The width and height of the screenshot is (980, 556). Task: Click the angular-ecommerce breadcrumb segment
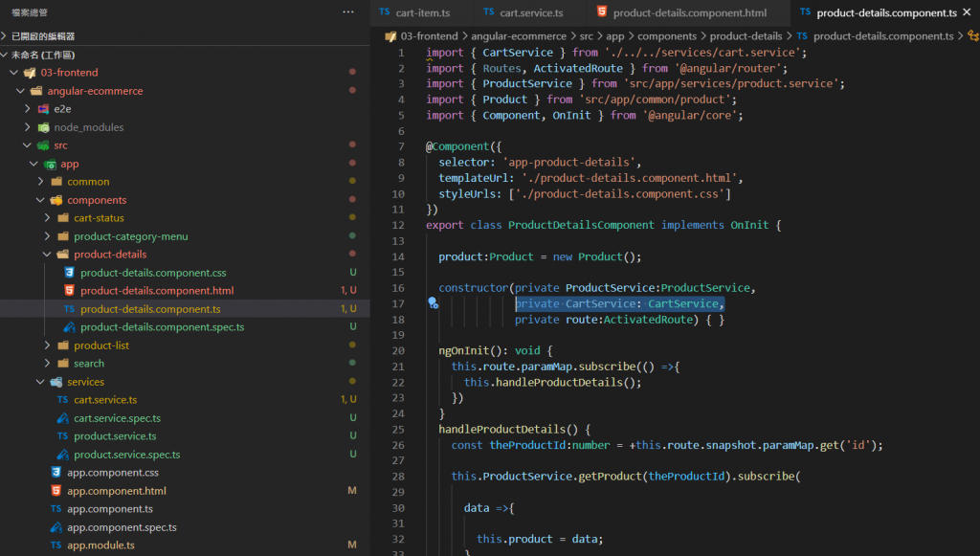pos(519,36)
